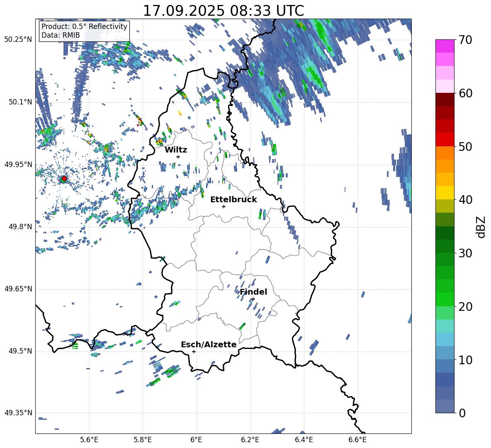
Task: Click the dark maroon colorbar segment below 60
Action: pyautogui.click(x=445, y=99)
